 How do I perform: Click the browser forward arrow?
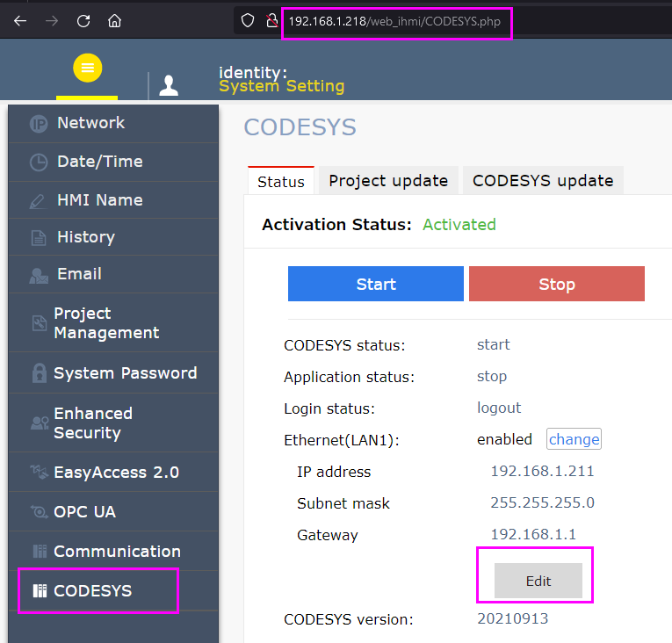pos(52,20)
